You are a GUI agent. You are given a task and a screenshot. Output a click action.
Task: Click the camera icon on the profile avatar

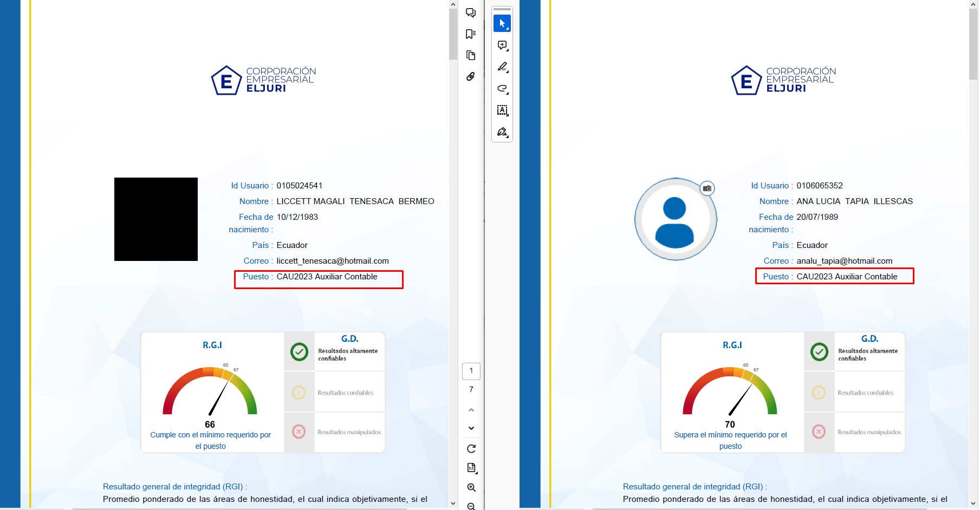(707, 188)
